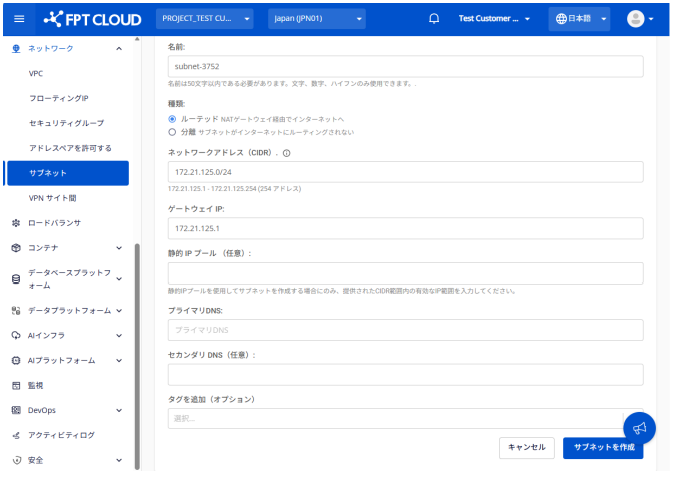Click the megaphone announcement floating button

point(639,427)
